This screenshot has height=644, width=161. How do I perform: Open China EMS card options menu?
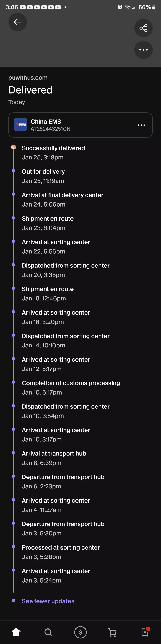141,125
